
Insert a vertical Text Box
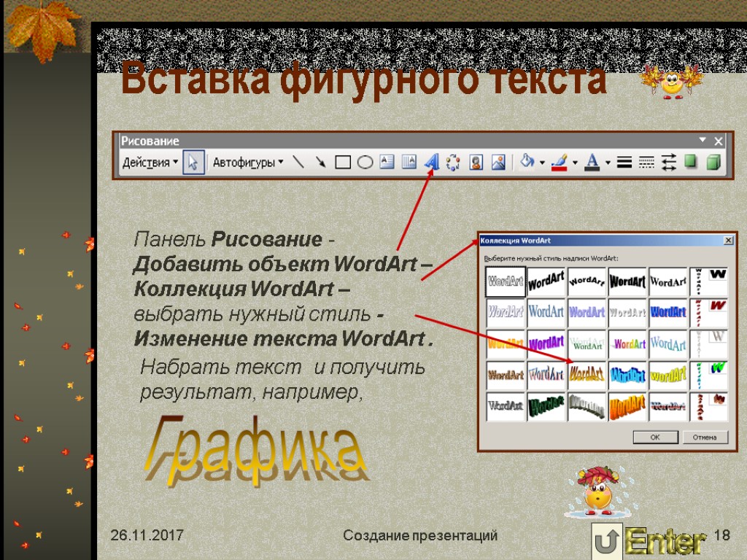click(409, 163)
